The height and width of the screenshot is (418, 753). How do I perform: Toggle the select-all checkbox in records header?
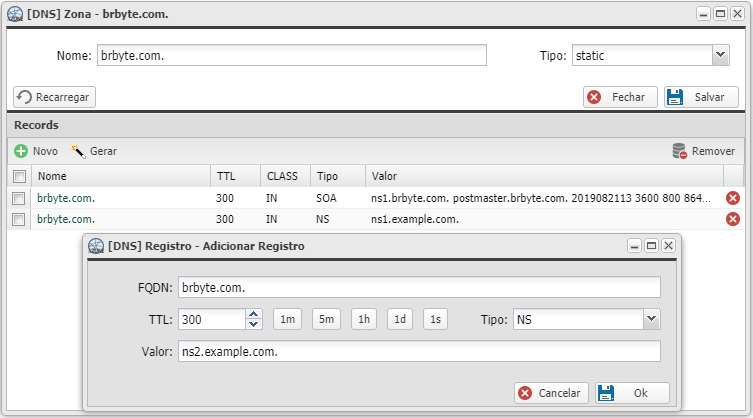(x=18, y=176)
